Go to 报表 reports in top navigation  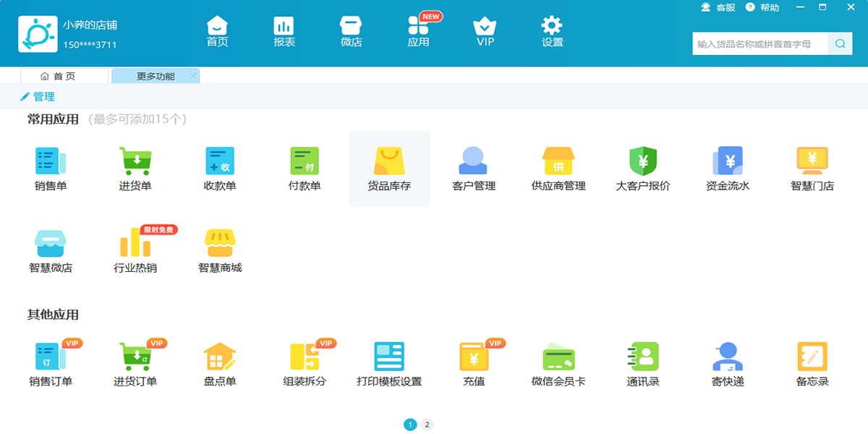[284, 32]
